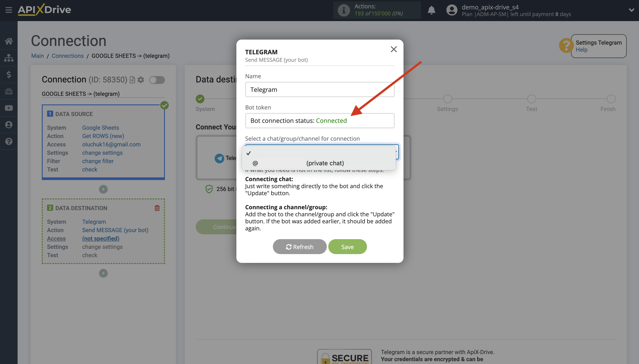The width and height of the screenshot is (639, 364).
Task: Open the notifications bell icon
Action: pyautogui.click(x=431, y=10)
